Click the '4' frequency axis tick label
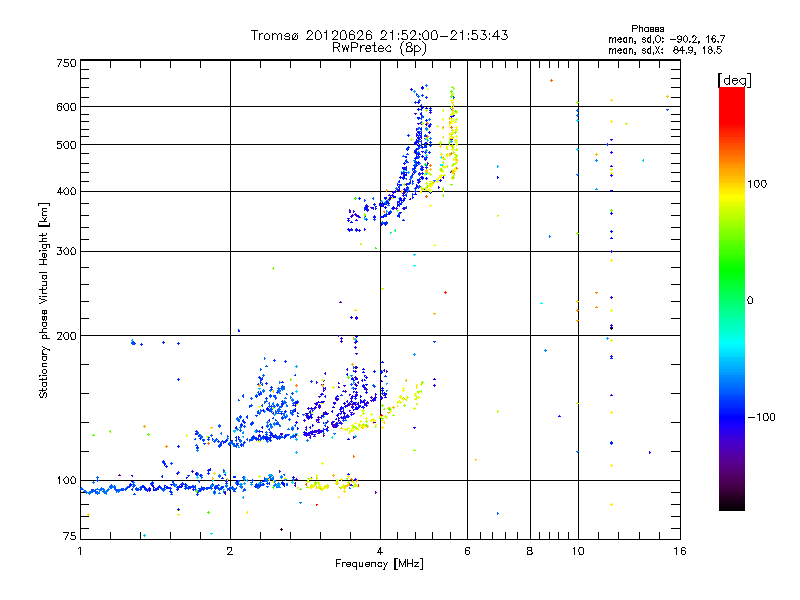Screen dimensions: 800x600 click(380, 551)
